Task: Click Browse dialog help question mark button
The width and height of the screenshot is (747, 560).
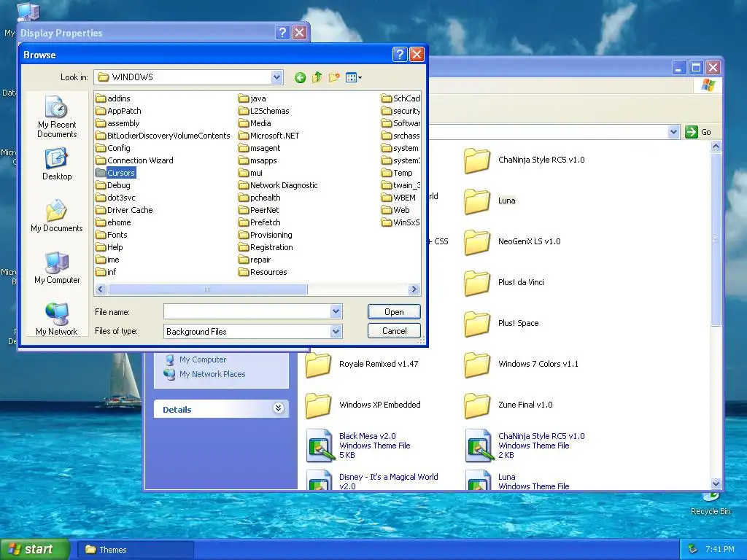Action: [400, 55]
